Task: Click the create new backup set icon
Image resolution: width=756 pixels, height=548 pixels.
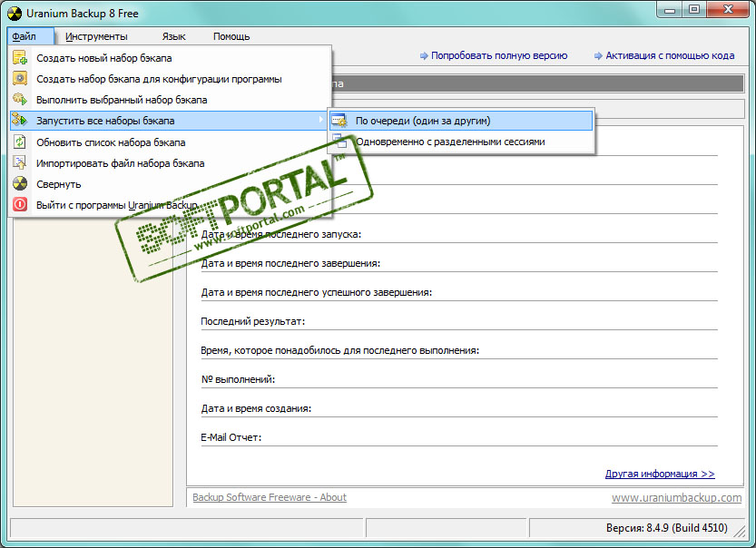Action: click(20, 57)
